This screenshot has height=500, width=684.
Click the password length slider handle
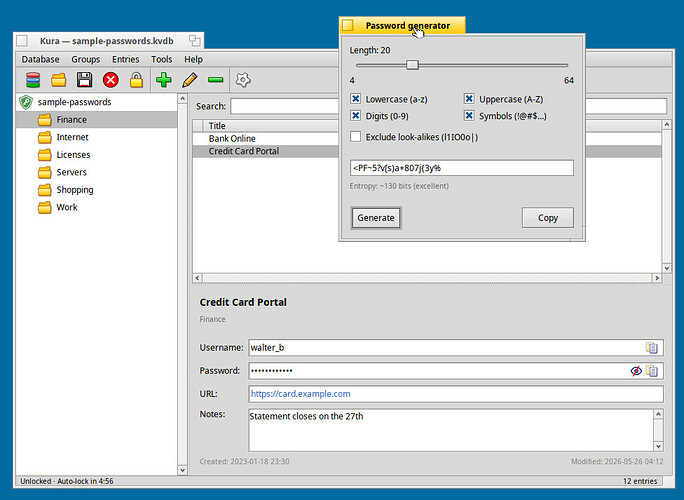412,65
